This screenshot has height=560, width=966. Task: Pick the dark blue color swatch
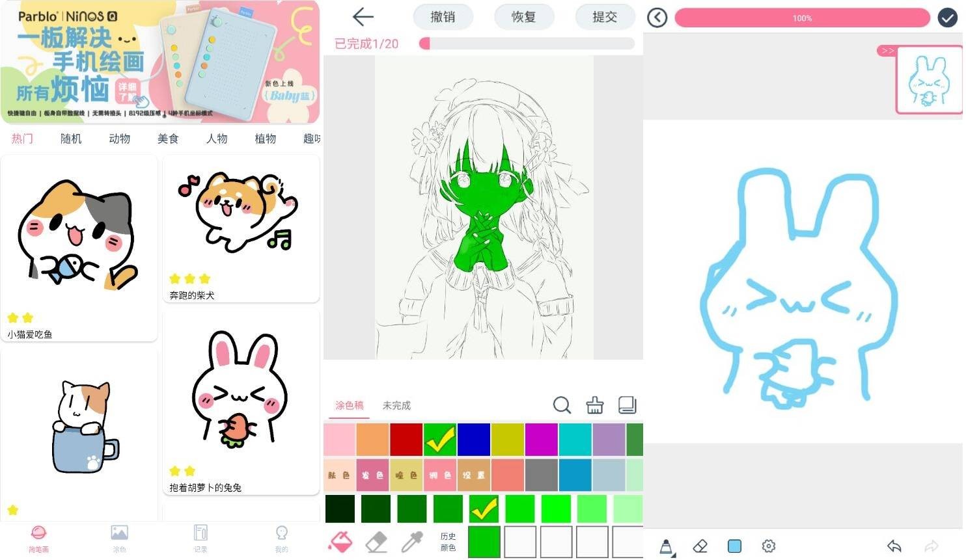click(474, 440)
